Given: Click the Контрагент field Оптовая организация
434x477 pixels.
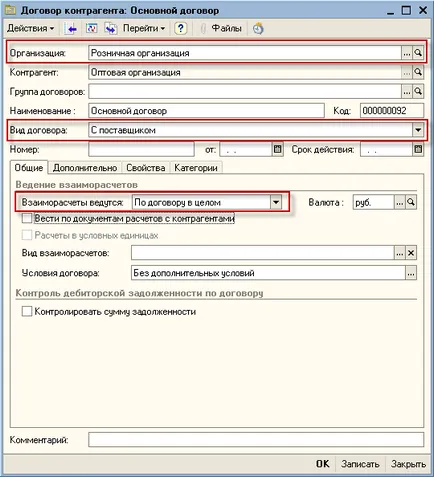Looking at the screenshot, I should [x=245, y=72].
